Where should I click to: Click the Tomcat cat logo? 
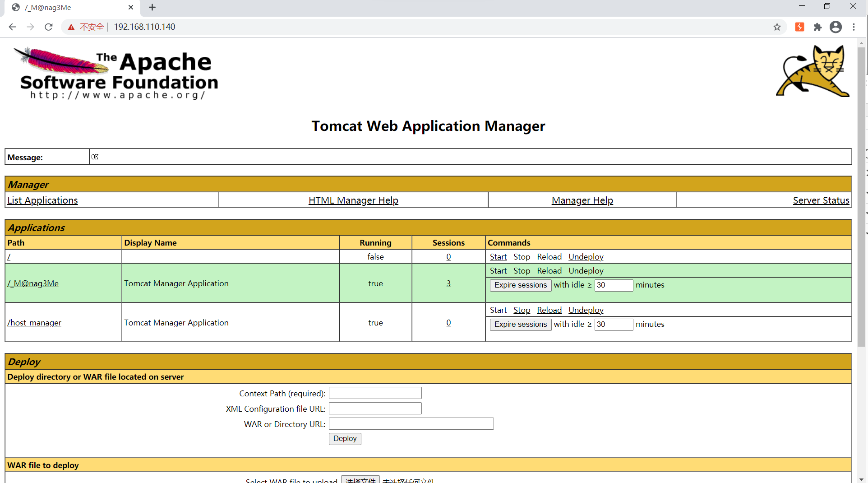point(813,71)
